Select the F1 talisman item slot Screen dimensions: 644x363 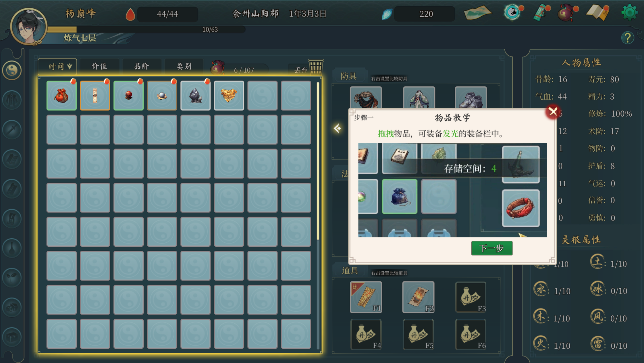pyautogui.click(x=366, y=297)
